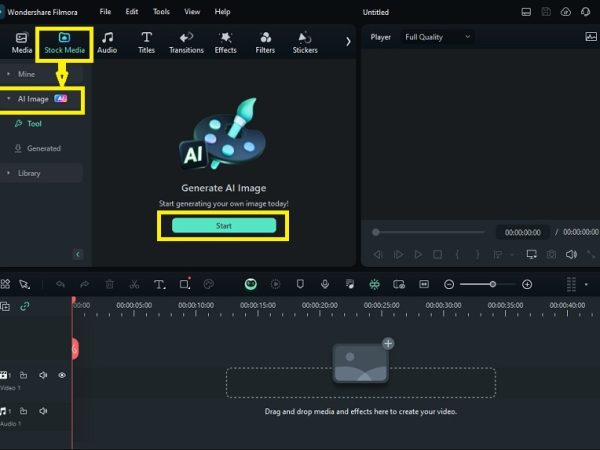The width and height of the screenshot is (600, 450).
Task: Open the Effects tab
Action: pos(225,43)
